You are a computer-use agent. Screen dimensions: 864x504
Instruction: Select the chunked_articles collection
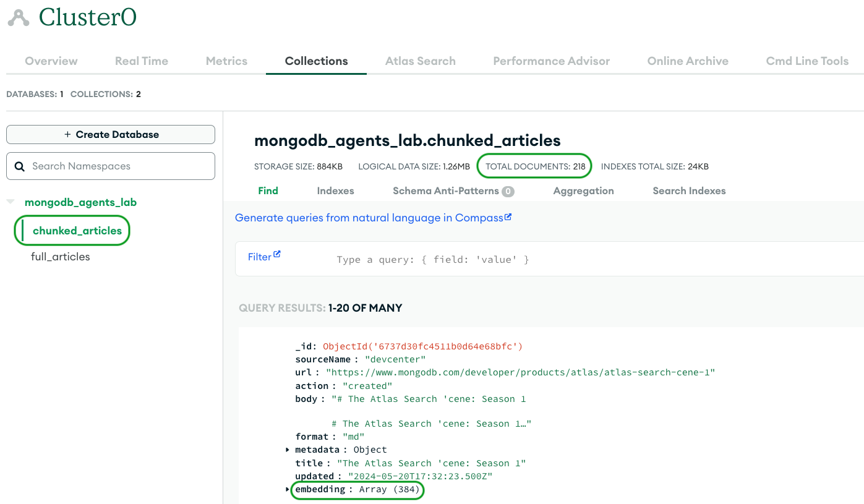(77, 231)
